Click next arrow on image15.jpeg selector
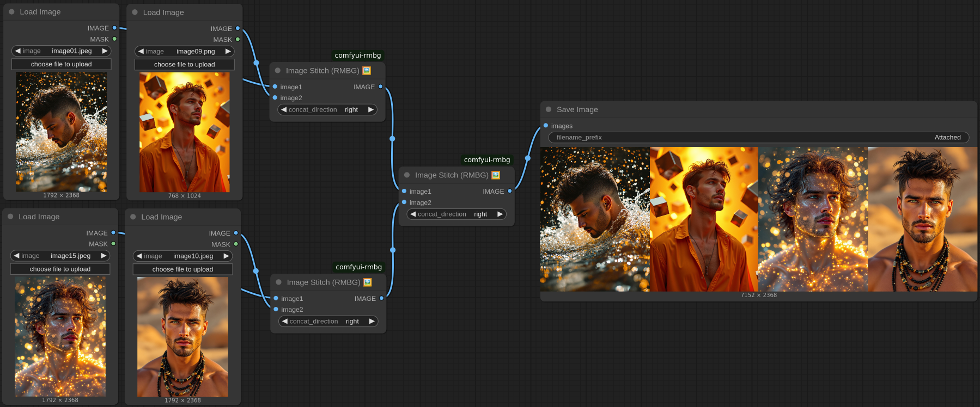Screen dimensions: 980x407 (104, 256)
